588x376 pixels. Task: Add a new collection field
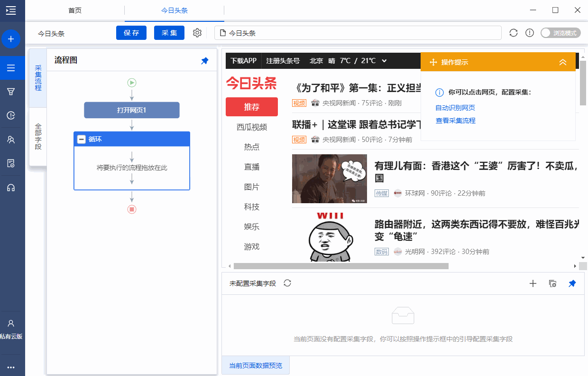coord(533,283)
